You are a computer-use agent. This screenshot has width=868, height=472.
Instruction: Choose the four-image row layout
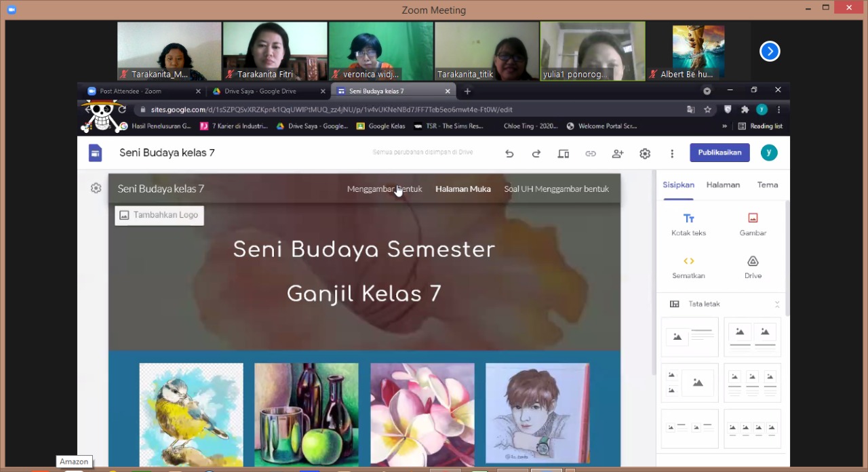click(x=753, y=429)
